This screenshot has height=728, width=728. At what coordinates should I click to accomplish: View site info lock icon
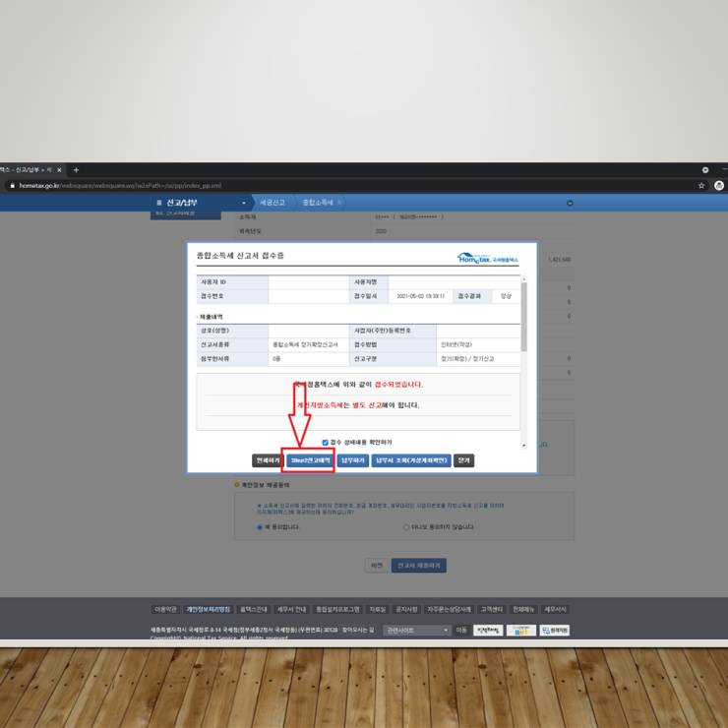pos(13,186)
